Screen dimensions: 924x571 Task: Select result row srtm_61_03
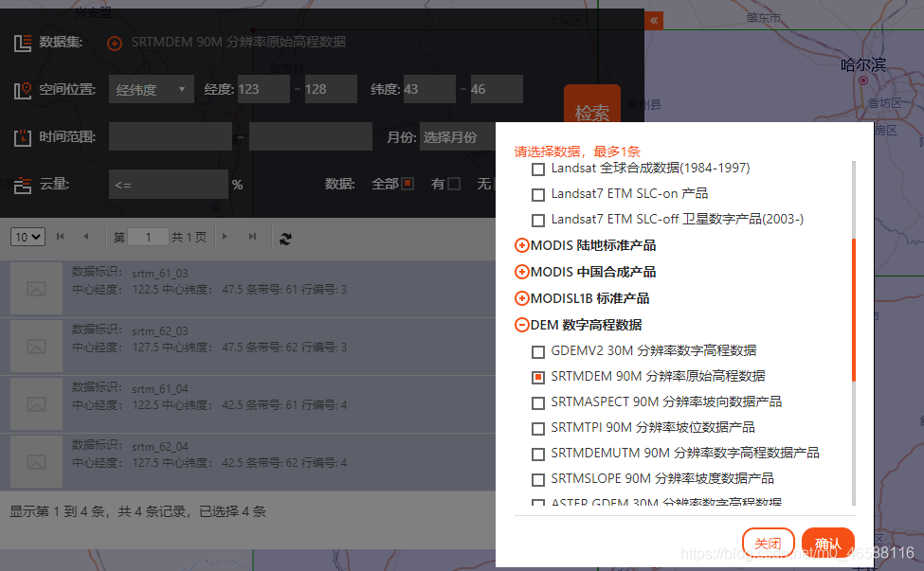[247, 289]
